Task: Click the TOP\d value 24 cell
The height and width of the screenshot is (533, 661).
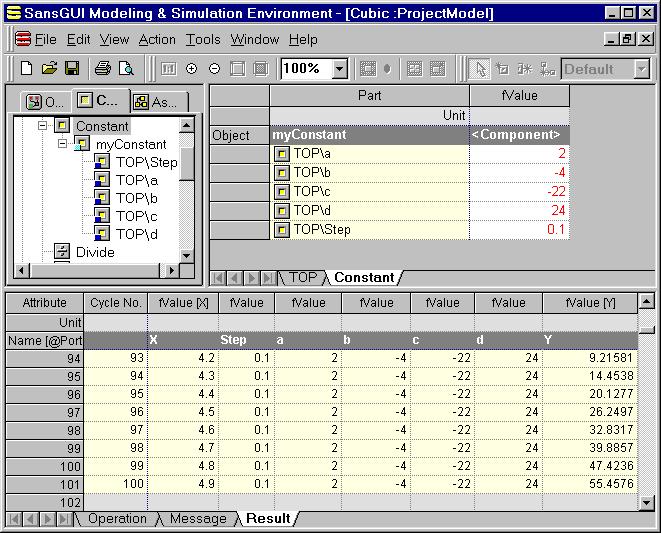Action: point(519,210)
